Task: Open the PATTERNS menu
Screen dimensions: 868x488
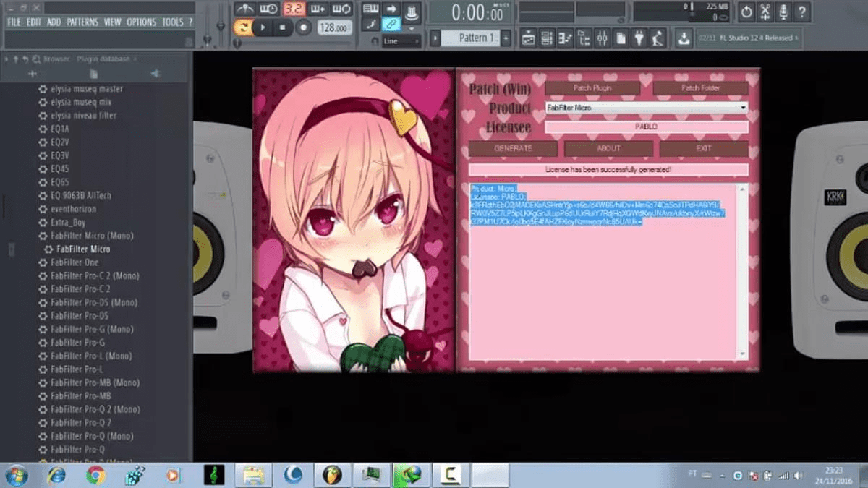Action: pos(82,22)
